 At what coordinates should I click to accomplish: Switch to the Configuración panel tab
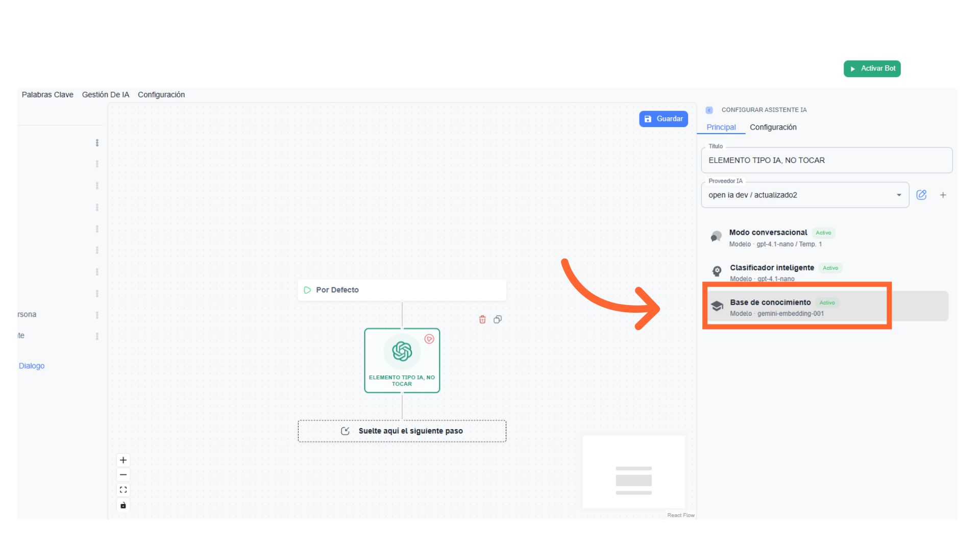coord(773,127)
